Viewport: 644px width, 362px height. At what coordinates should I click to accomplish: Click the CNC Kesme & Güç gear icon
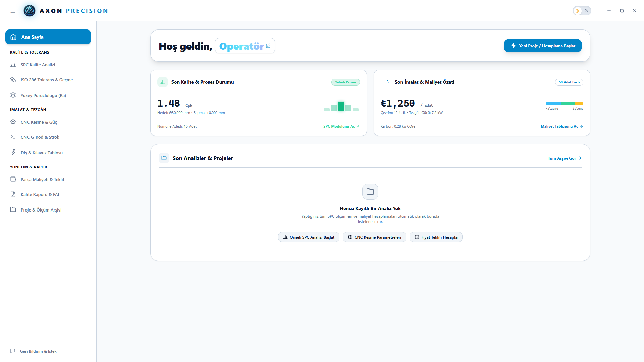point(13,122)
